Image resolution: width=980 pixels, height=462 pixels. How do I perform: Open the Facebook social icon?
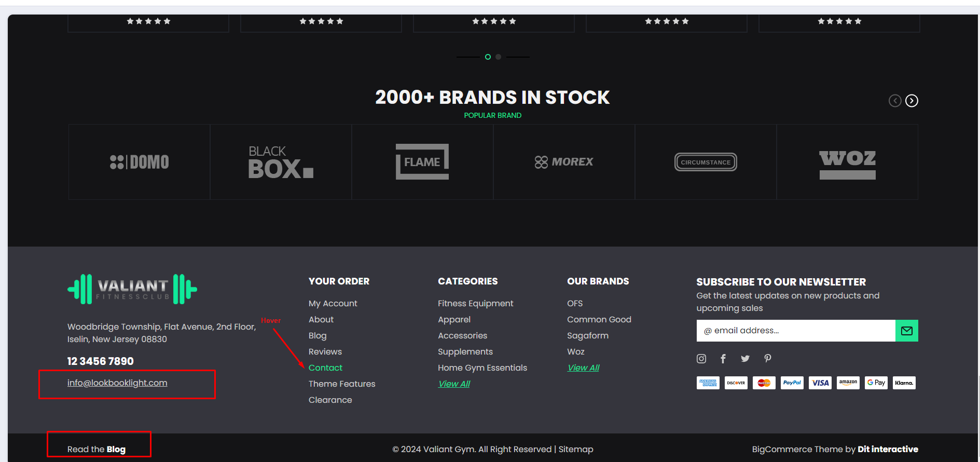pos(723,359)
